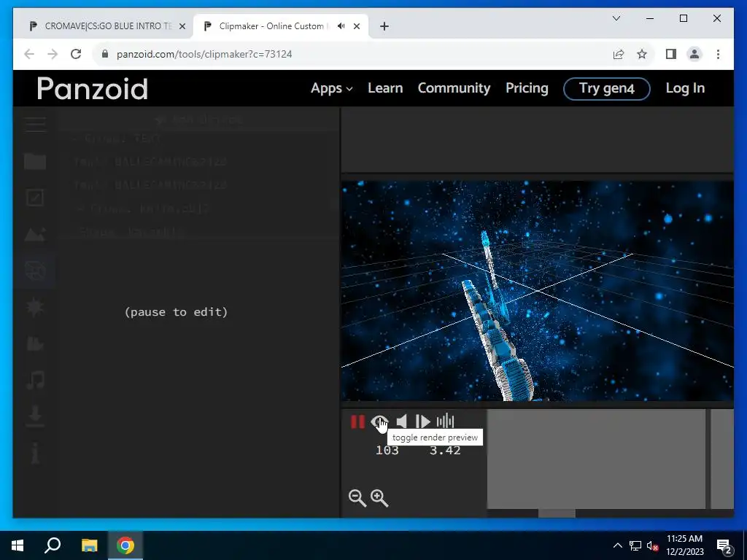Open the scene landscape panel

(x=35, y=234)
